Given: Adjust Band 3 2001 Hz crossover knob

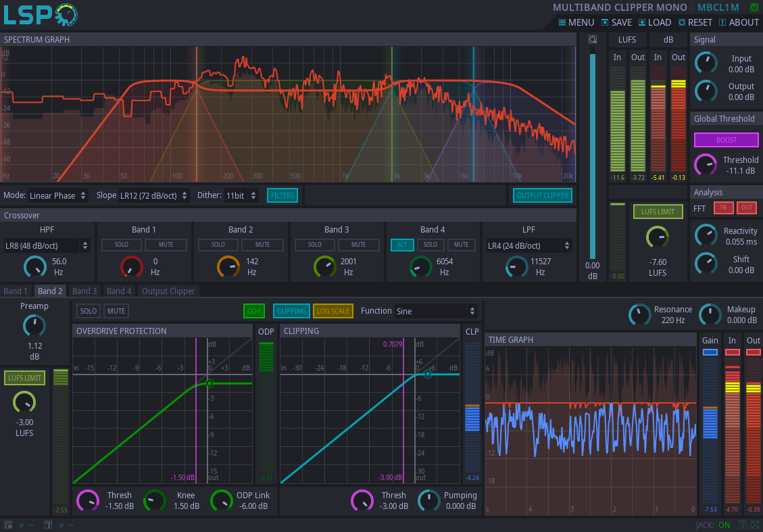Looking at the screenshot, I should [324, 267].
